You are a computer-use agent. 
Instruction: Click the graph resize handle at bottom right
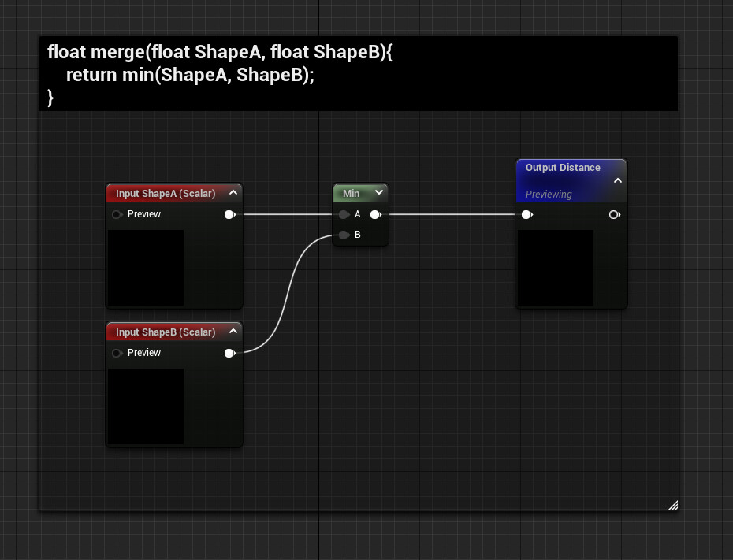pos(673,506)
